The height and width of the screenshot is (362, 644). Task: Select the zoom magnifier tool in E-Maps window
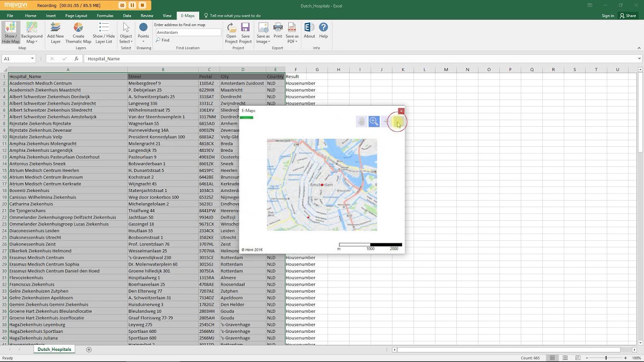[374, 121]
